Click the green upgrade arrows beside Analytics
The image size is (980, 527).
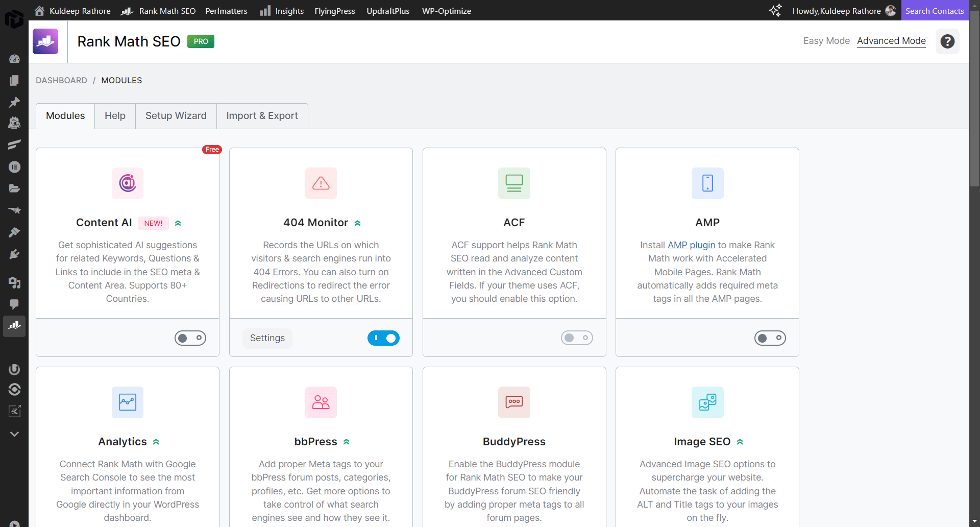point(156,442)
